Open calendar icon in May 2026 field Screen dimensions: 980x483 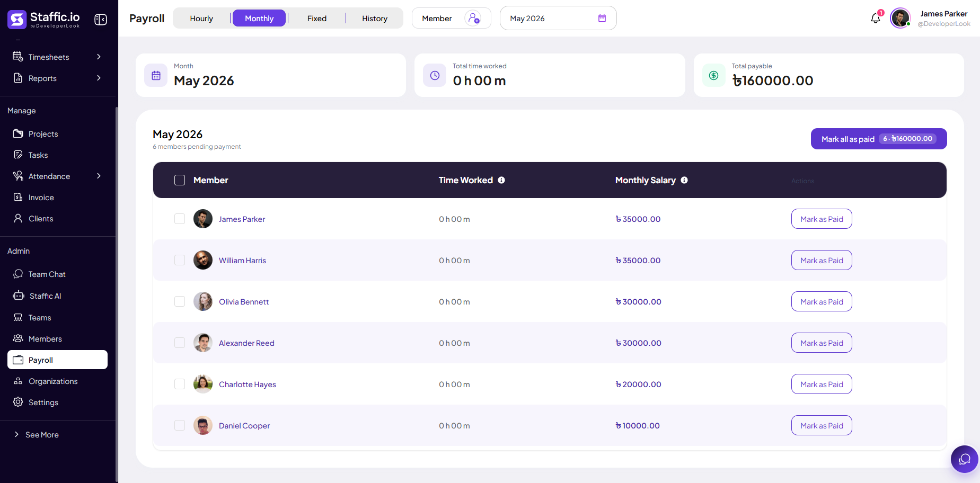[x=602, y=18]
